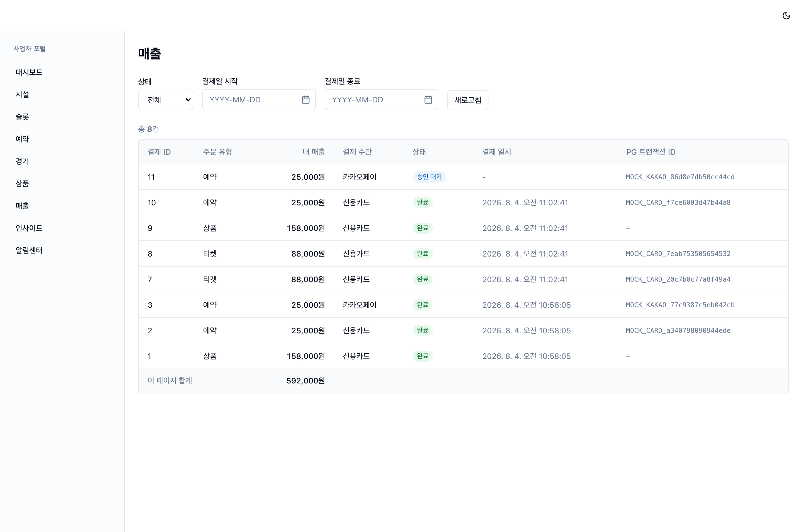This screenshot has width=802, height=532.
Task: Select transaction MOCK_KAKAO_86d8e7db50cc44cd
Action: pos(680,177)
